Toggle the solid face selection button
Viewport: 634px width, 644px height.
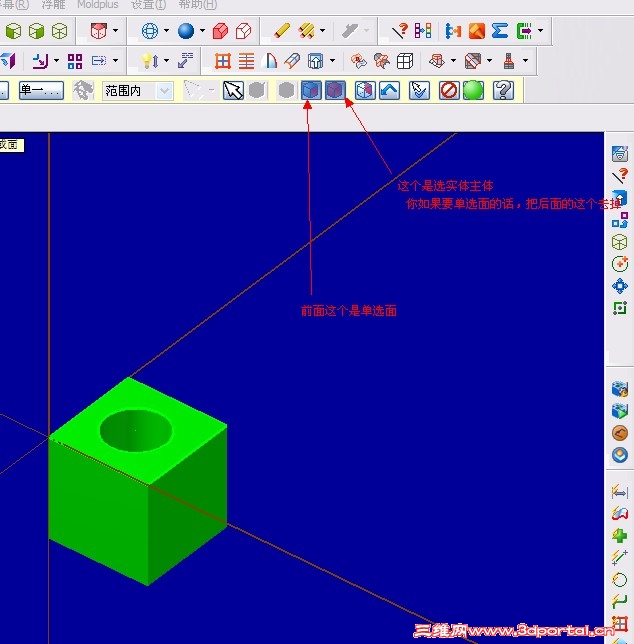[311, 90]
